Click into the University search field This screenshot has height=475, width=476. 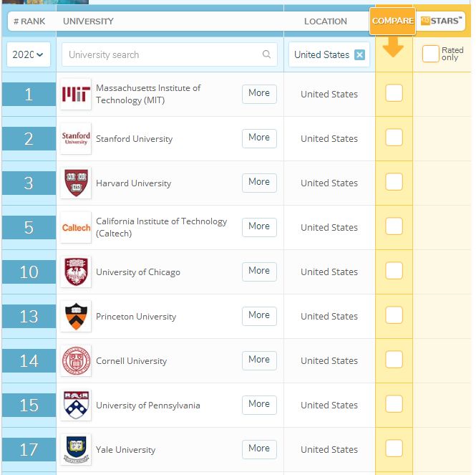[161, 54]
